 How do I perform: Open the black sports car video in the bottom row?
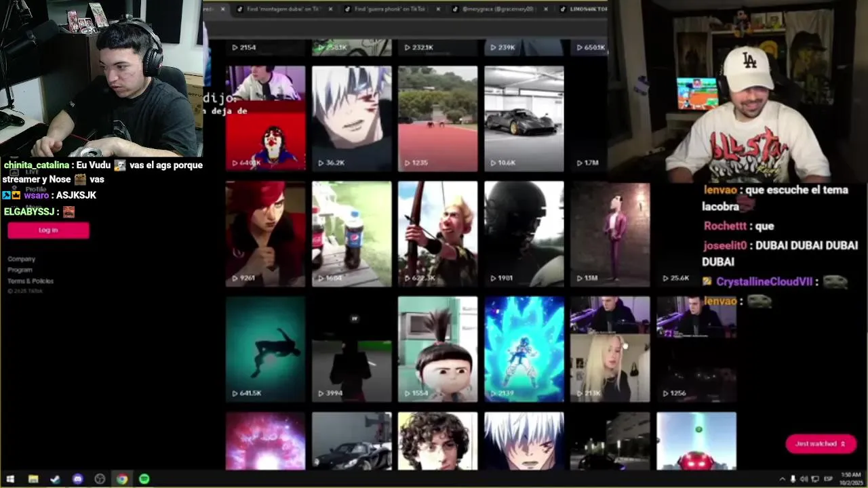351,441
